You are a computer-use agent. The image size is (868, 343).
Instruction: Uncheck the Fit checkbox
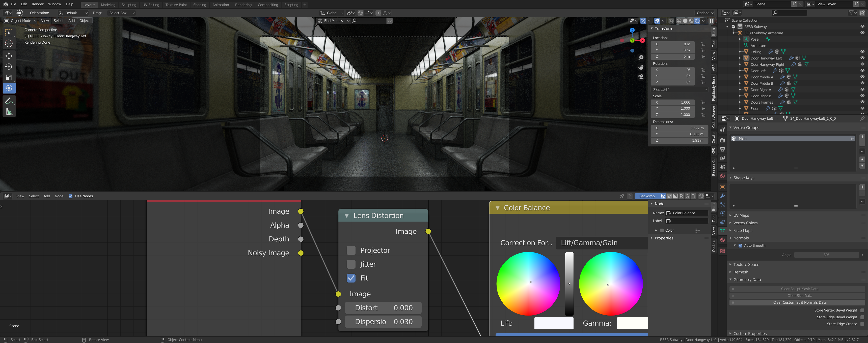[351, 278]
